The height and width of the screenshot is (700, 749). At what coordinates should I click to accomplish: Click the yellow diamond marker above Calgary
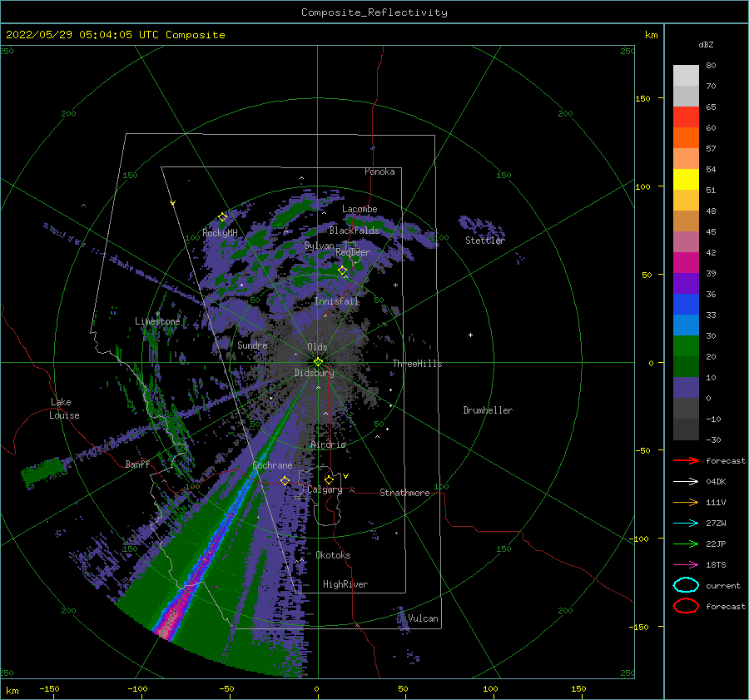click(x=329, y=479)
